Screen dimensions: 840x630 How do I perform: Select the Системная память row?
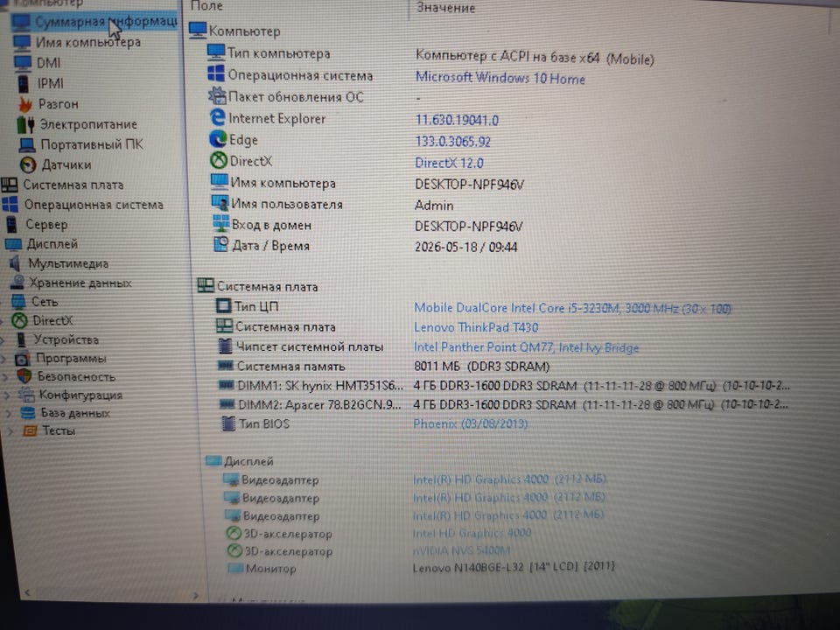383,367
